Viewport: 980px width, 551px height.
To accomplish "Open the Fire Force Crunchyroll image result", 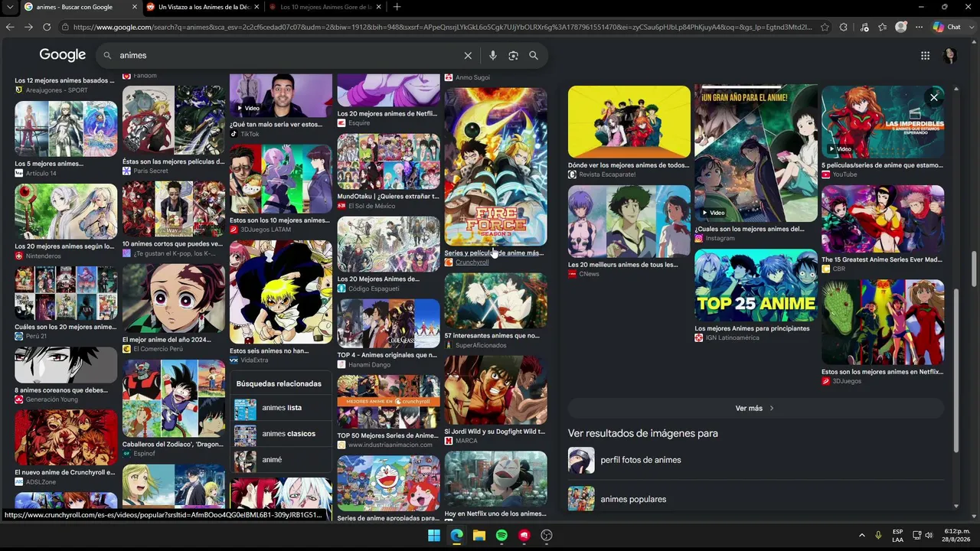I will pos(495,167).
